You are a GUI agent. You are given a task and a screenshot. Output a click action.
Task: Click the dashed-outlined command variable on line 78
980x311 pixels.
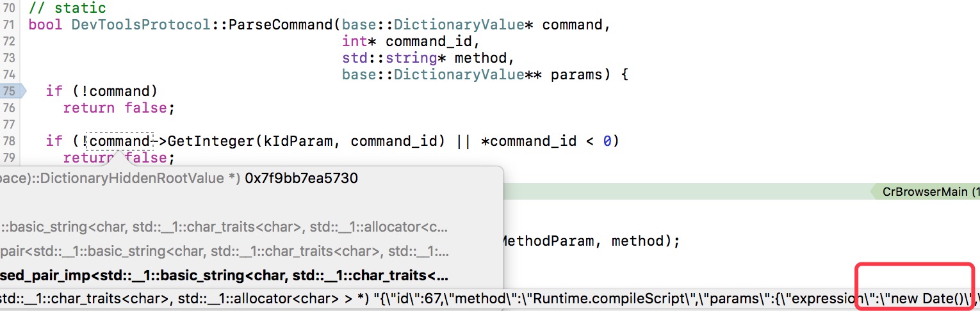point(119,141)
